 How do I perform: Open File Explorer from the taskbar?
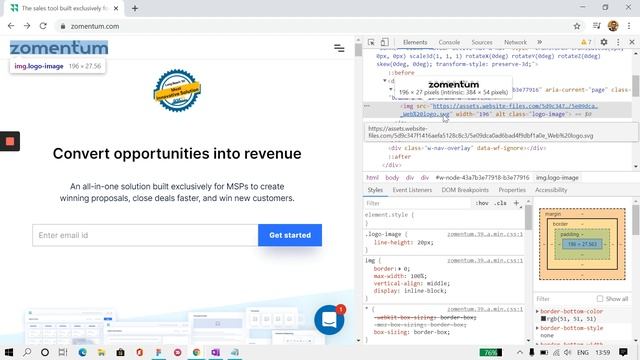coord(101,352)
